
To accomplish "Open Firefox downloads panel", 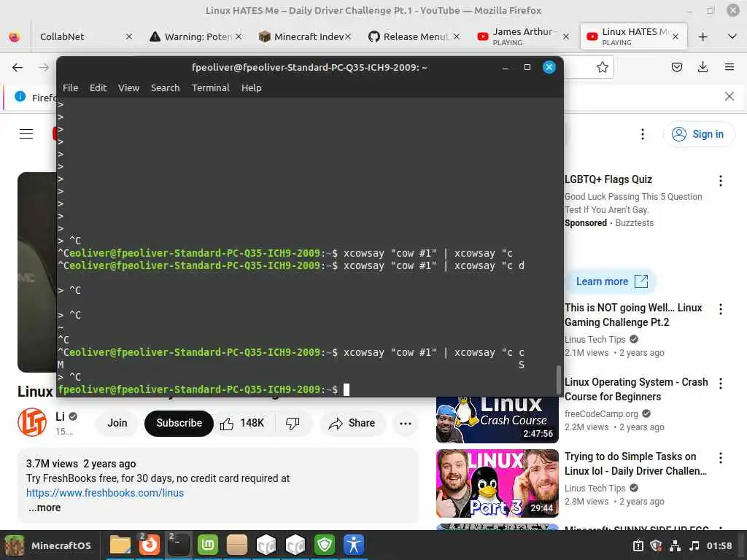I will click(703, 67).
